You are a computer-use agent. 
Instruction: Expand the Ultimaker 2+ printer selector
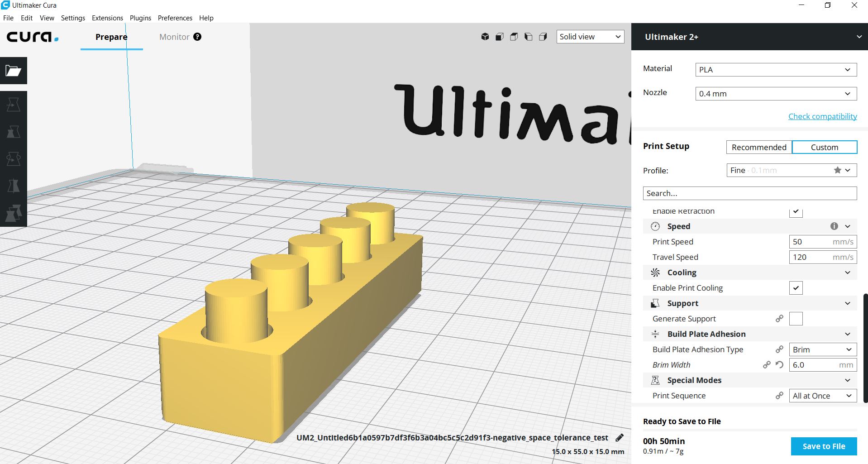(x=749, y=37)
